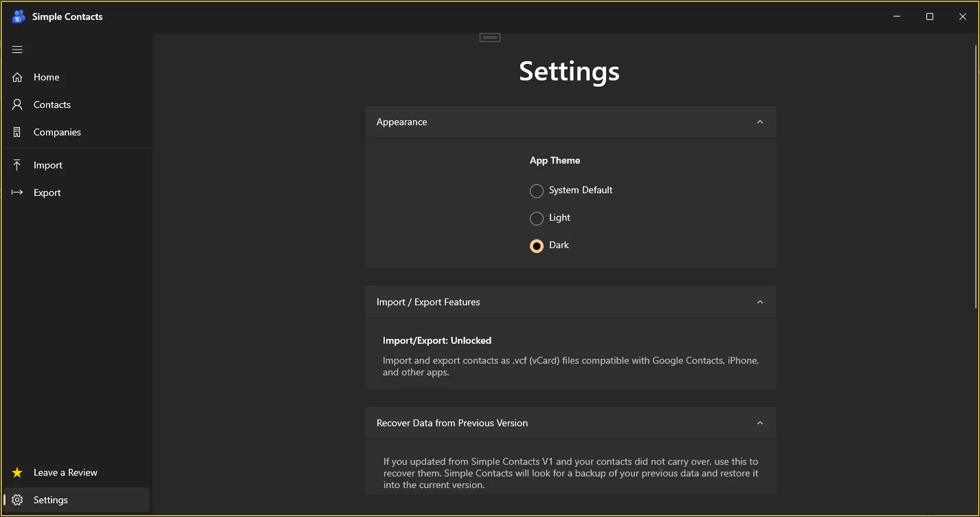
Task: Click the yellow review star icon
Action: pos(17,472)
